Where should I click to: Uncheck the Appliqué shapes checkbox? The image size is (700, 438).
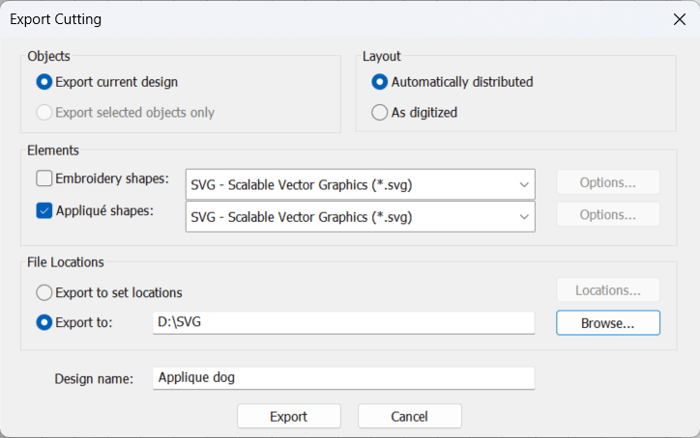tap(44, 210)
